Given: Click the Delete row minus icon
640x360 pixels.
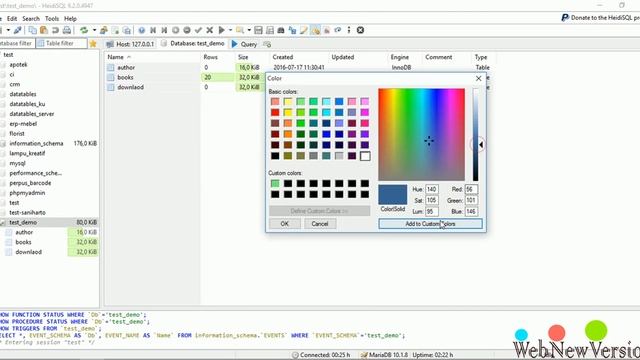Looking at the screenshot, I should (187, 30).
